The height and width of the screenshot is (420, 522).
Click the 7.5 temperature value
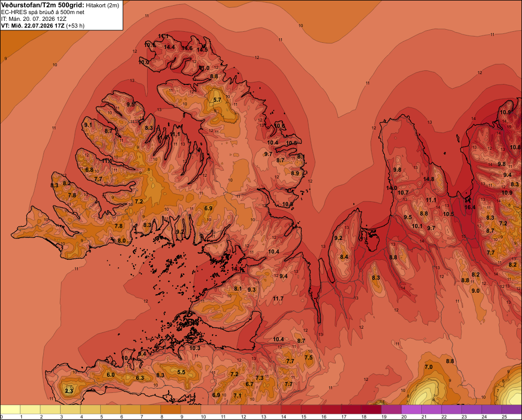tap(309, 357)
